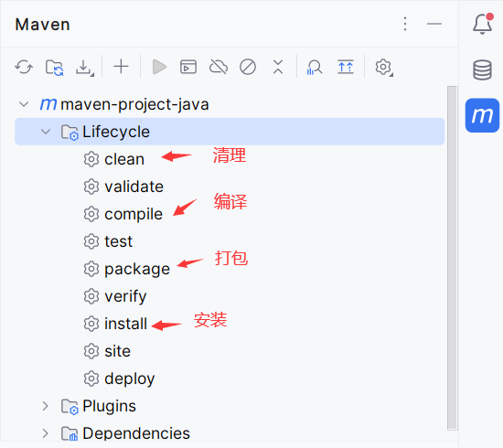Click the gear icon beside compile
Image resolution: width=503 pixels, height=448 pixels.
coord(91,214)
